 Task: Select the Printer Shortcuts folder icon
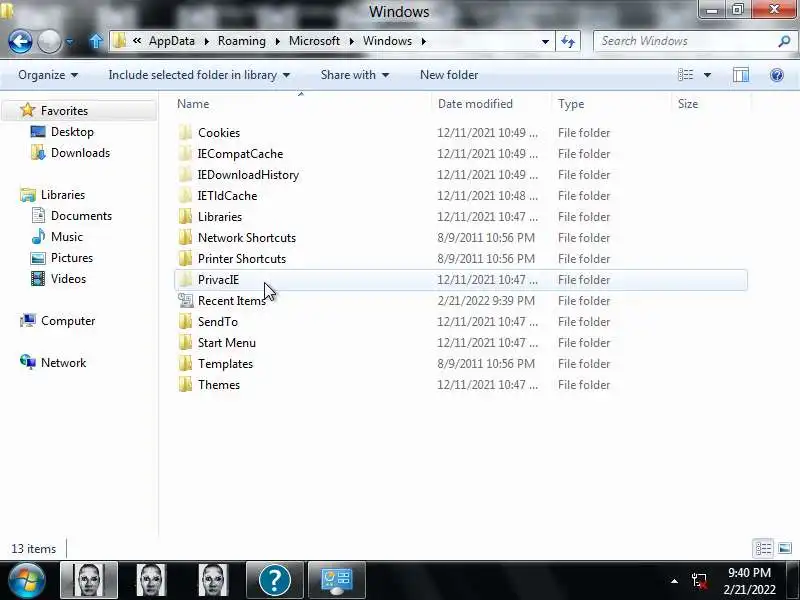pos(185,259)
